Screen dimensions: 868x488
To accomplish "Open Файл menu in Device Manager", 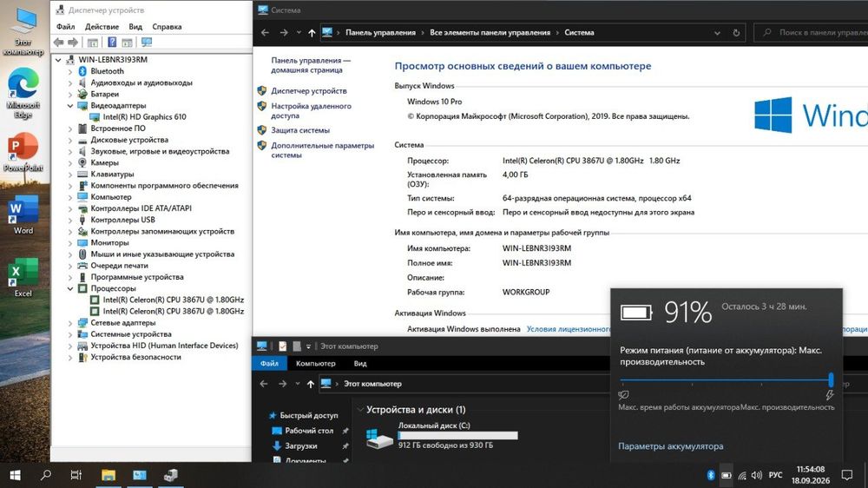I will pos(65,27).
